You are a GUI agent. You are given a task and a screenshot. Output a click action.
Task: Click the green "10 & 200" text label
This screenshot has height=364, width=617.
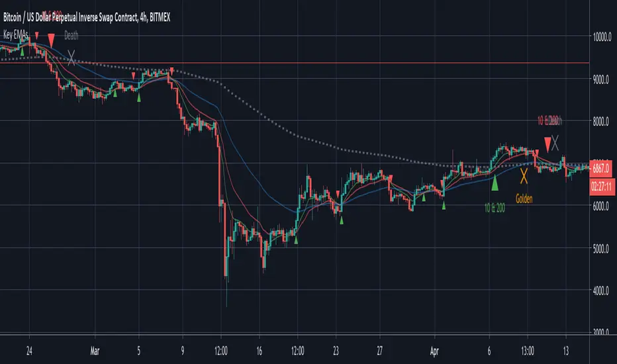coord(495,208)
